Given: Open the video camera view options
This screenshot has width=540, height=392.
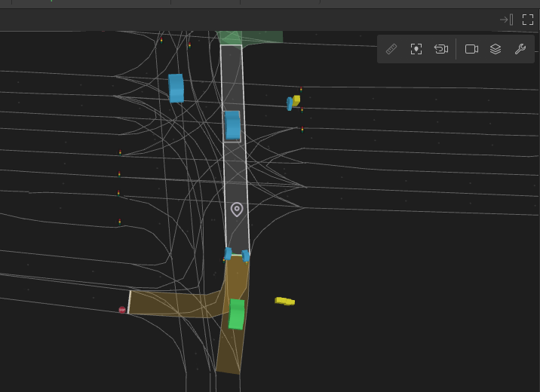Looking at the screenshot, I should coord(472,49).
